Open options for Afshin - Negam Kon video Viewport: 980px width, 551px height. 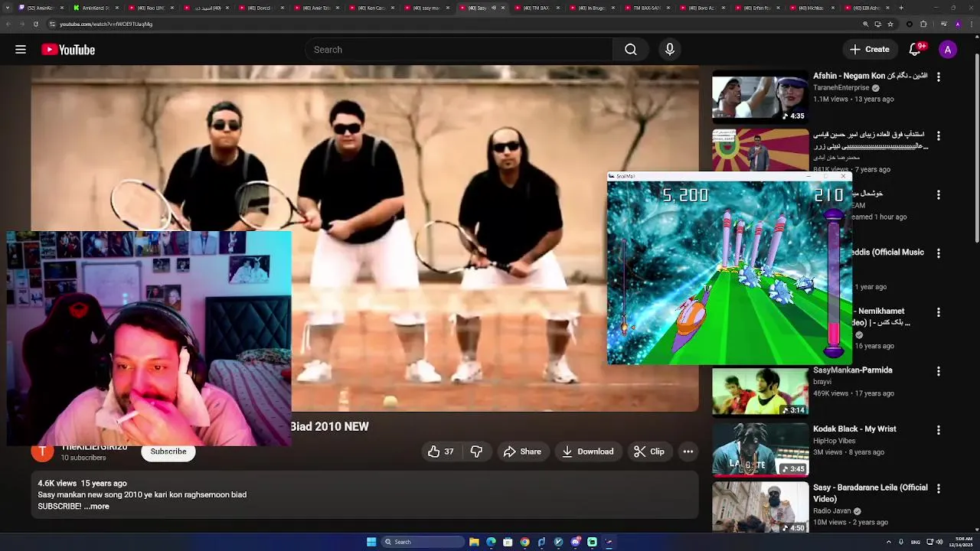click(938, 77)
